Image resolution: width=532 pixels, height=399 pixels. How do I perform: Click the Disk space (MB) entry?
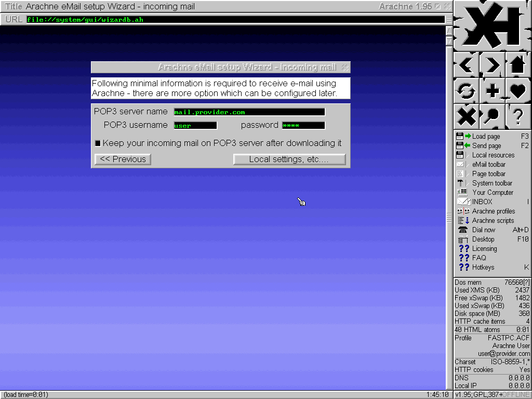pos(493,313)
